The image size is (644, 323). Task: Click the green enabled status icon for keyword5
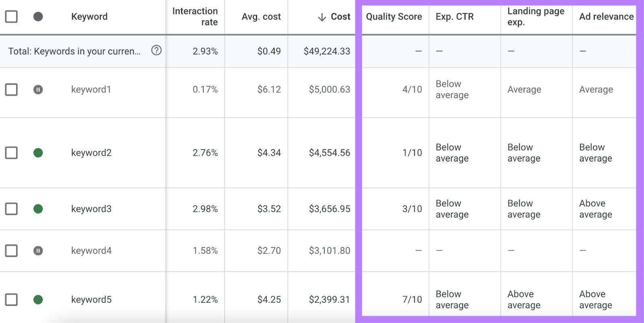[38, 300]
